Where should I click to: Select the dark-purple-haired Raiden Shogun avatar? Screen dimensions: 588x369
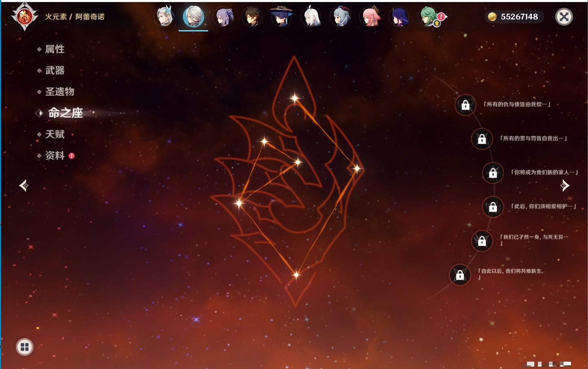(399, 17)
